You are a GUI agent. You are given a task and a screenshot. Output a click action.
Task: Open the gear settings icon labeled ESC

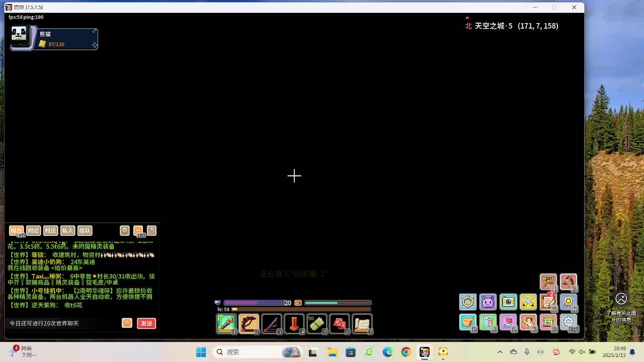568,322
